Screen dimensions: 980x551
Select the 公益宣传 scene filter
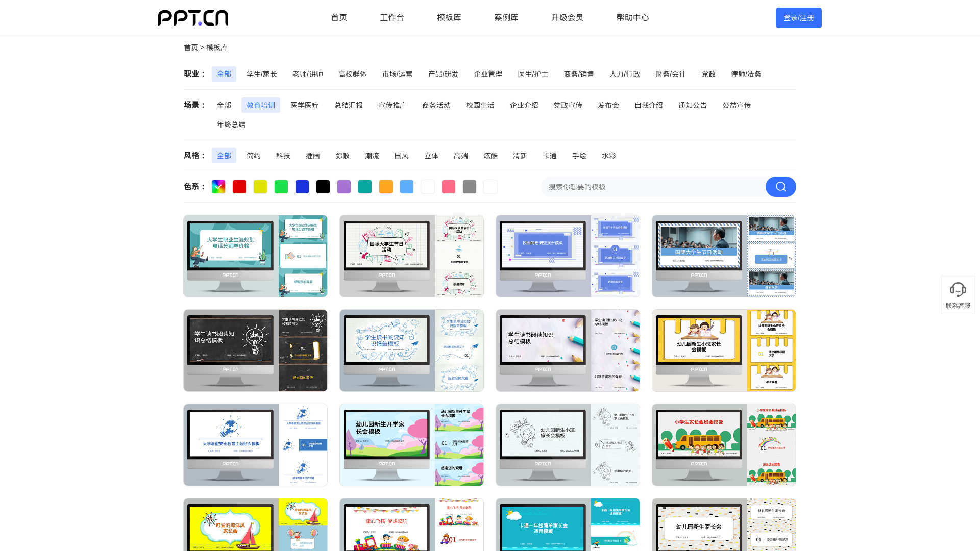(x=737, y=105)
